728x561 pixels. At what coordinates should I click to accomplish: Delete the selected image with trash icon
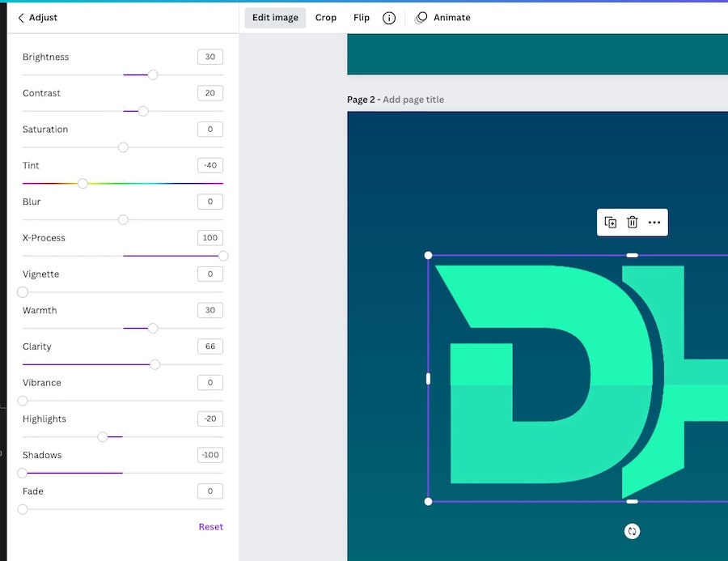(633, 223)
